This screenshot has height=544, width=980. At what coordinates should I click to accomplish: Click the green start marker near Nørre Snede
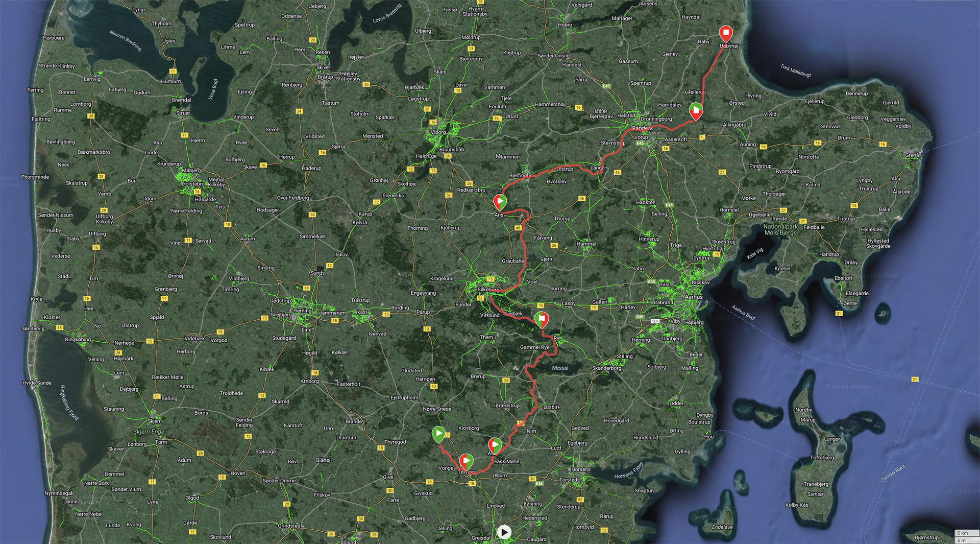(438, 434)
